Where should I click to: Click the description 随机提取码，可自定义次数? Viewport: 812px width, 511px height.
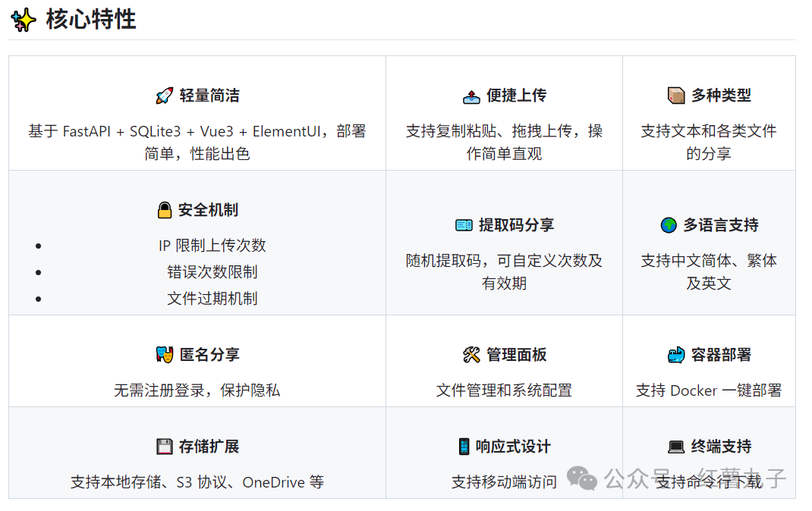coord(504,272)
